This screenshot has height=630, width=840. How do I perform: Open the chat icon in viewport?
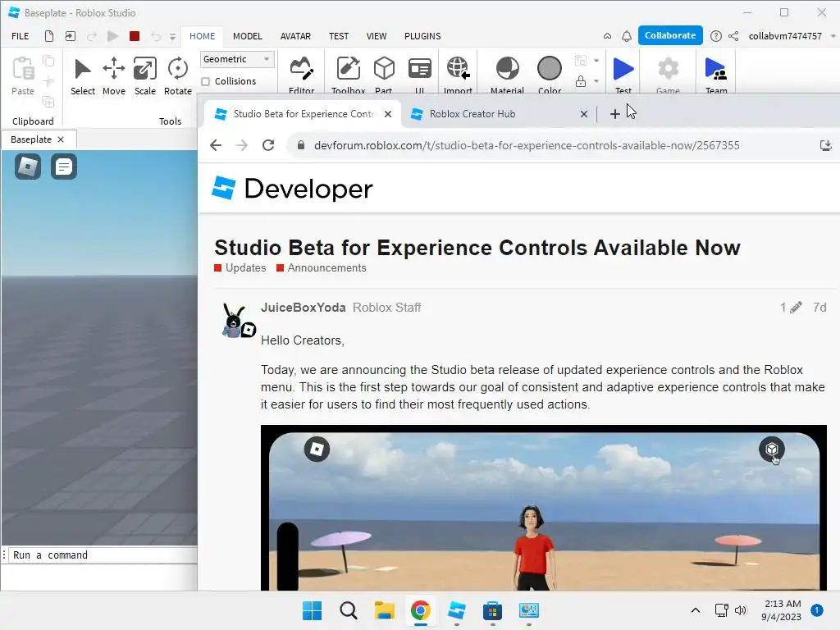click(x=64, y=166)
